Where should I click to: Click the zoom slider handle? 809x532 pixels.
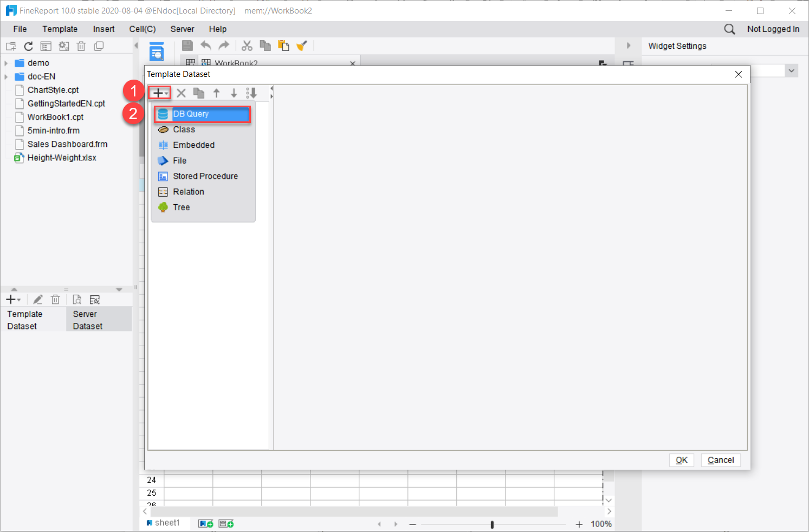tap(492, 524)
